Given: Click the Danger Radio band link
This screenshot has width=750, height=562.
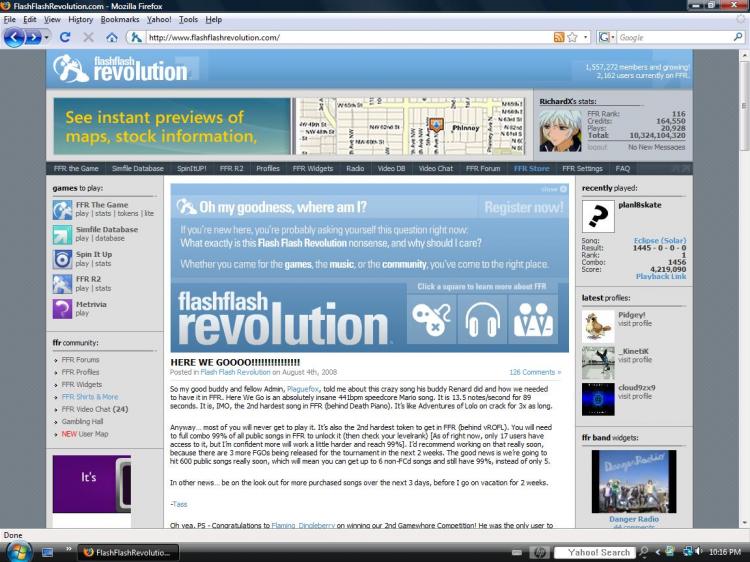Looking at the screenshot, I should (634, 519).
